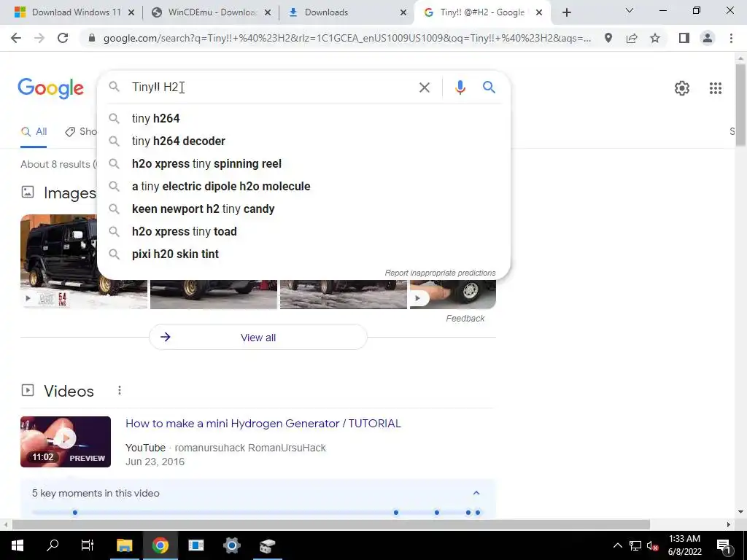Open the notification center icon
Screen dimensions: 747x560
pyautogui.click(x=724, y=545)
